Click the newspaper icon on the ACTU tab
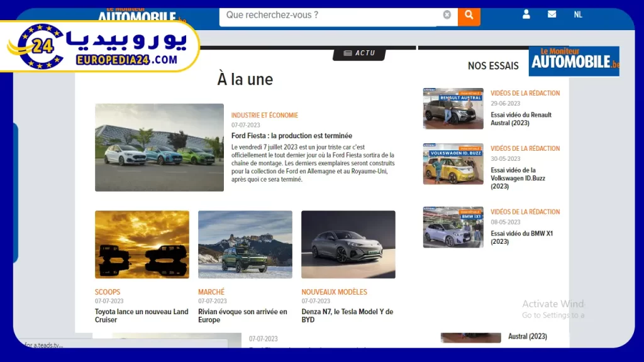 click(x=348, y=53)
